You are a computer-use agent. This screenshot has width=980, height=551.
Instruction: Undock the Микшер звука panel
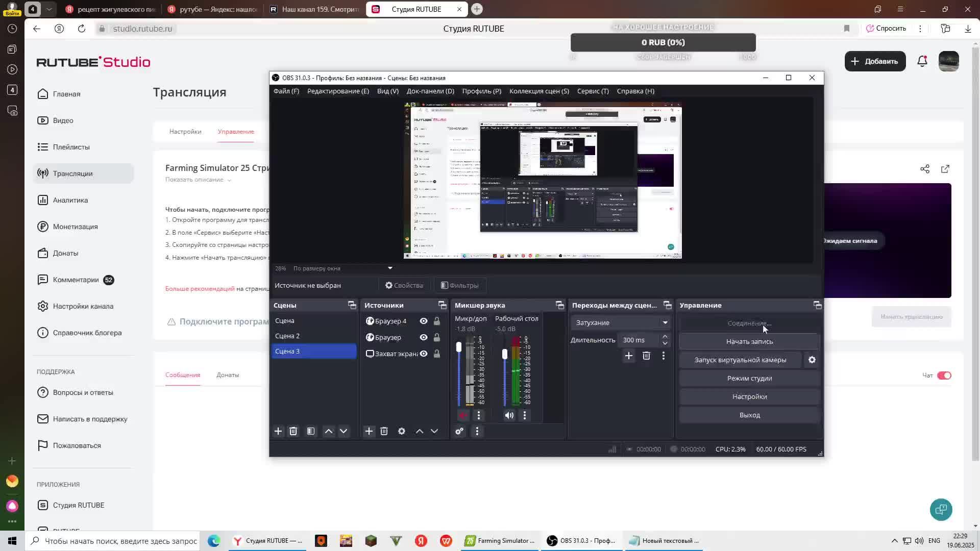pyautogui.click(x=560, y=305)
